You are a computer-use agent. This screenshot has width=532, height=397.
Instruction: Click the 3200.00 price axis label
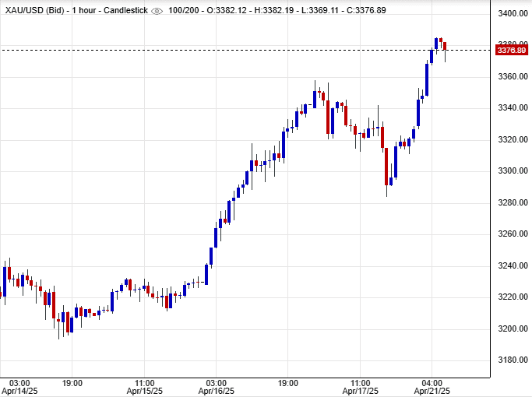513,328
